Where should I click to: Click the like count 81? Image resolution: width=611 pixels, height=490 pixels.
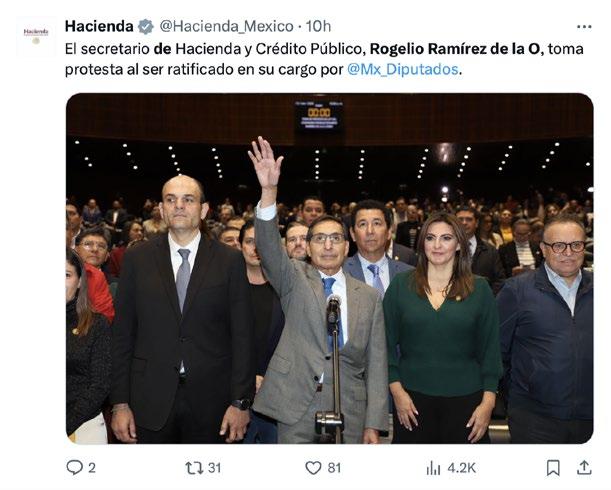pyautogui.click(x=334, y=467)
